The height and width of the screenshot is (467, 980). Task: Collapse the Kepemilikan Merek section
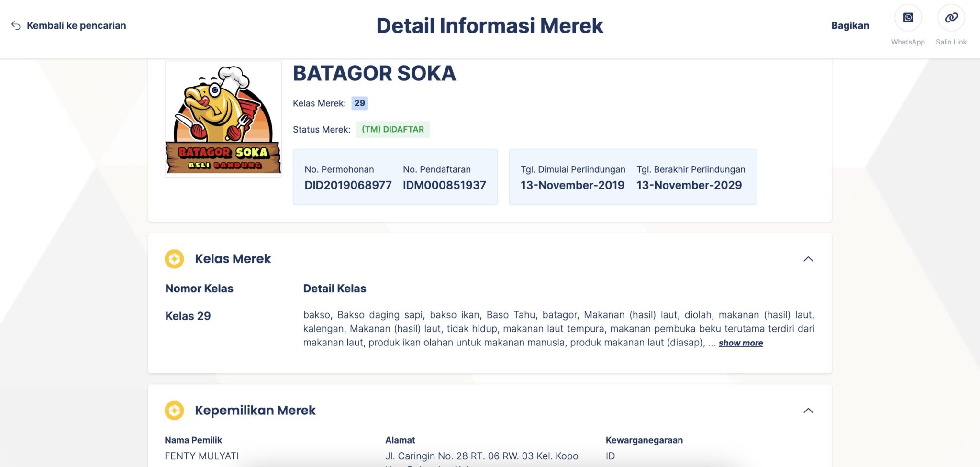pyautogui.click(x=809, y=411)
